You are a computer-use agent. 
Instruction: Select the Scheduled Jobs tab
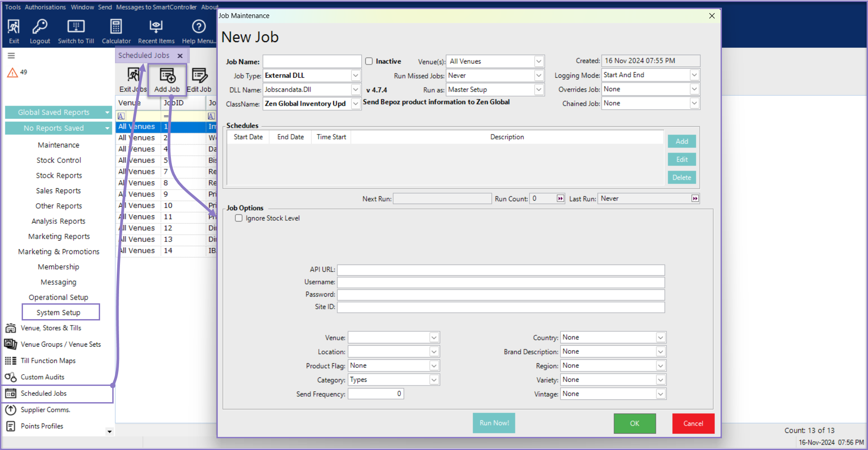coord(144,56)
